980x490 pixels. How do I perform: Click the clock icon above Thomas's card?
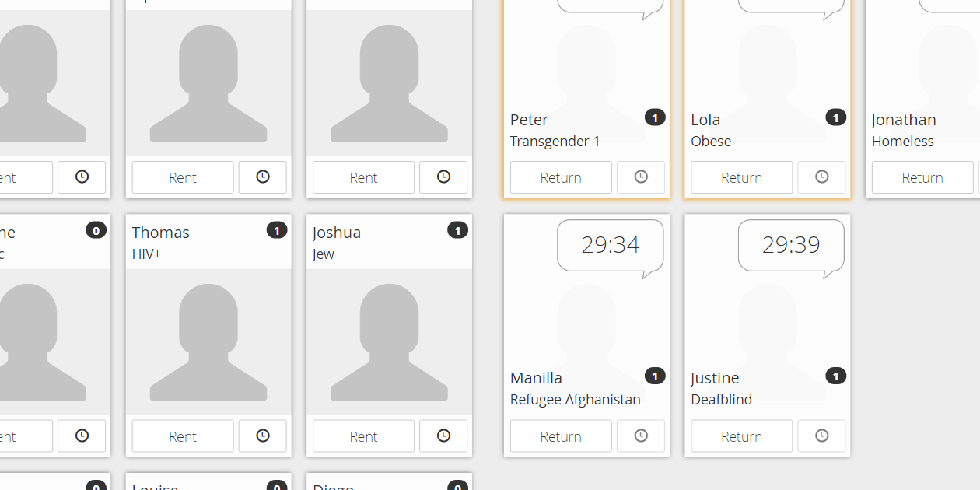(x=263, y=177)
